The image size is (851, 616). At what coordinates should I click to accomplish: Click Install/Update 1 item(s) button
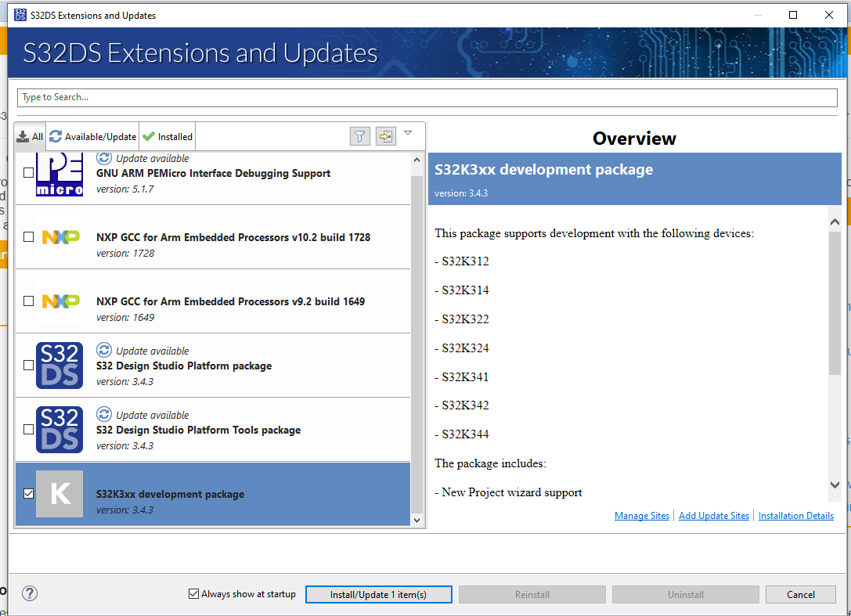pyautogui.click(x=378, y=593)
